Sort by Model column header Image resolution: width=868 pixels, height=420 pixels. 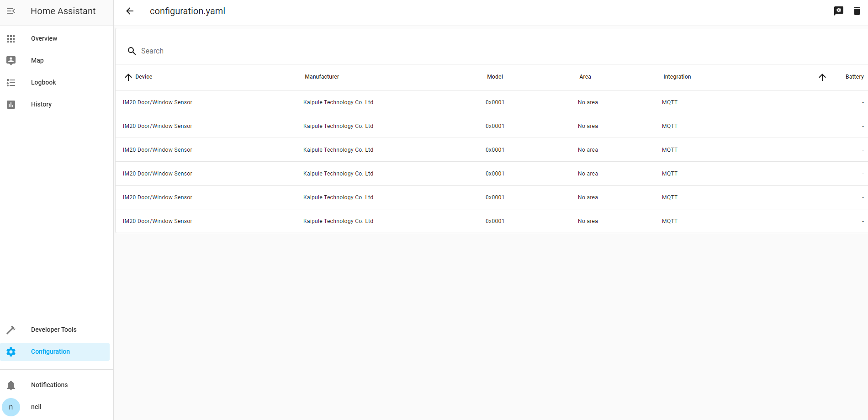point(495,77)
